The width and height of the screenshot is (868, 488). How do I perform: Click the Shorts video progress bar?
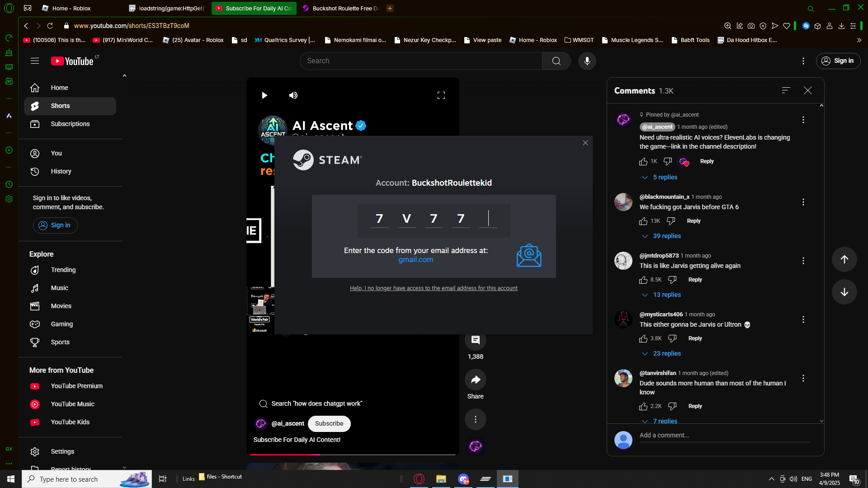point(353,454)
